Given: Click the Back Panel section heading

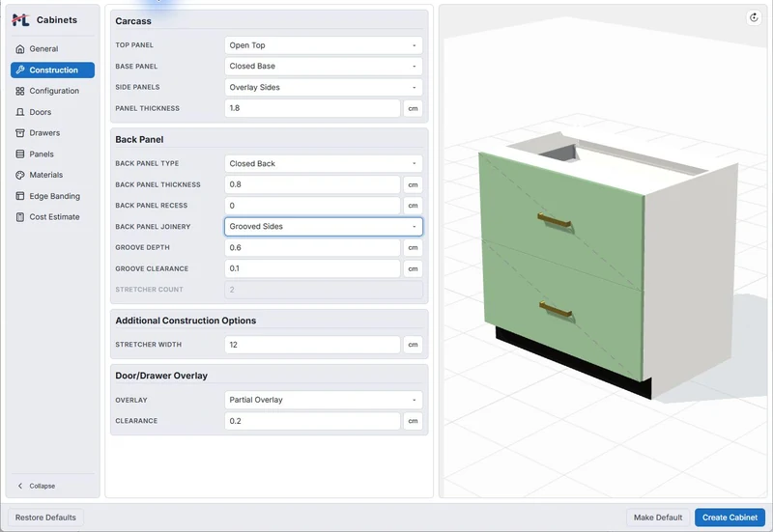Looking at the screenshot, I should [139, 140].
